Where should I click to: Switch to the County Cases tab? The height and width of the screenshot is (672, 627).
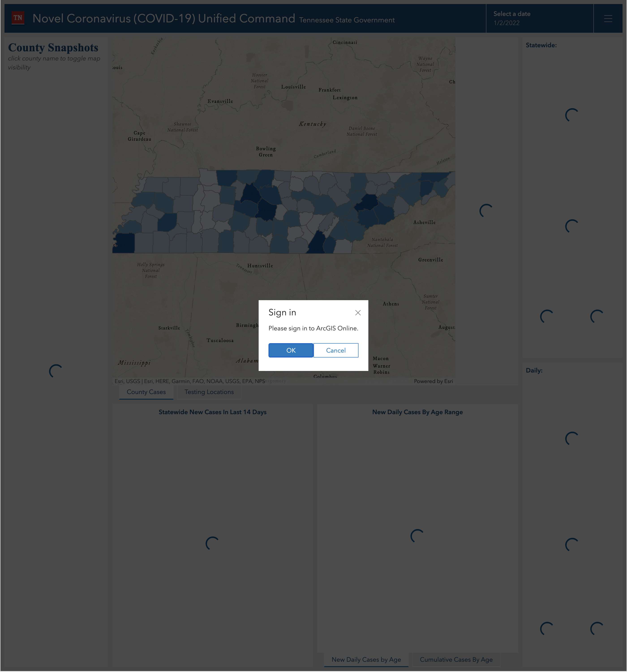(x=146, y=392)
